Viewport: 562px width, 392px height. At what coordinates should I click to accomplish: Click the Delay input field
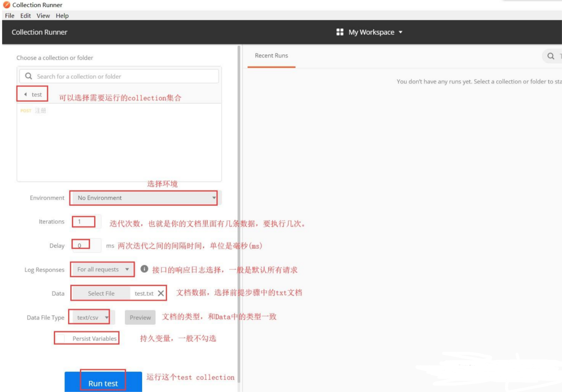86,245
